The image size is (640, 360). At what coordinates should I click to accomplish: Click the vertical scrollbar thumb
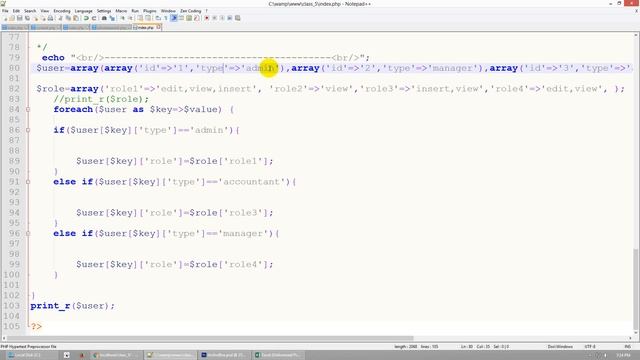[x=636, y=290]
